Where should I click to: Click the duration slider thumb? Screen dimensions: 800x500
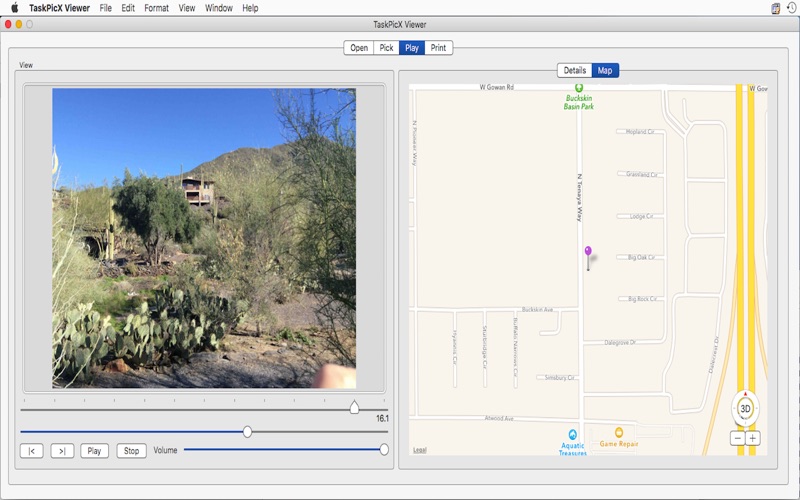tap(354, 407)
